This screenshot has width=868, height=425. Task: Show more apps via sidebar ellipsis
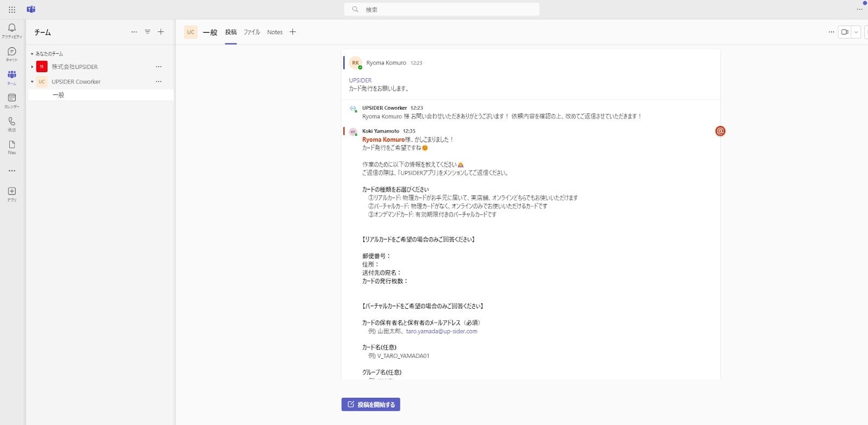click(12, 170)
